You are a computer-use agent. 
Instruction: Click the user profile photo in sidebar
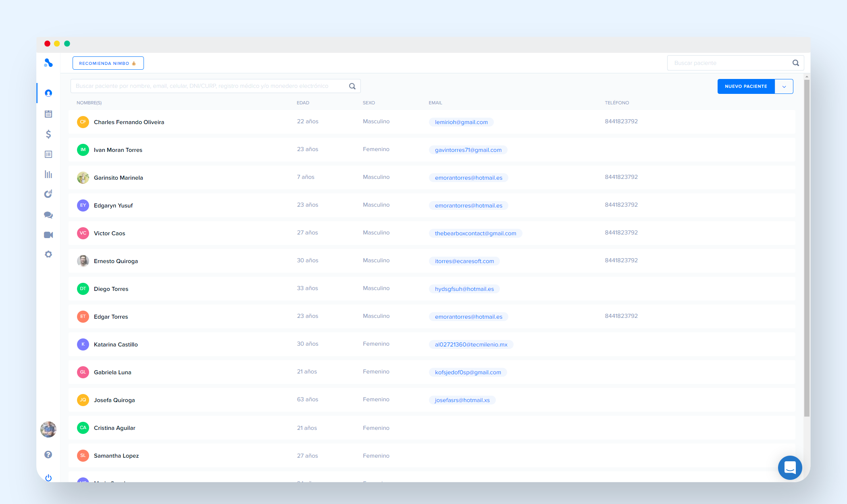pos(48,429)
